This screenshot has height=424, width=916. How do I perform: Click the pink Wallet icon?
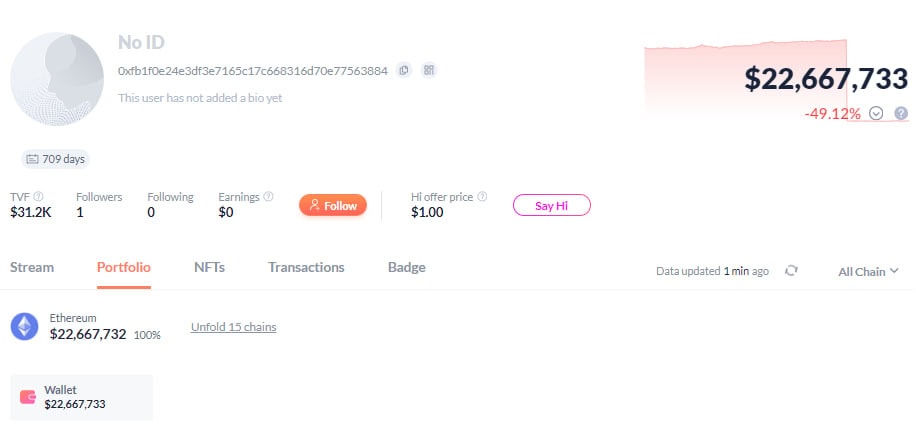[29, 397]
